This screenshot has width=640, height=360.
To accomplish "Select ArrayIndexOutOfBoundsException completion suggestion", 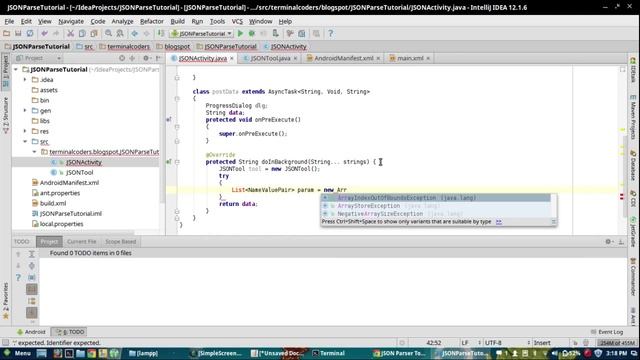I will pos(436,198).
